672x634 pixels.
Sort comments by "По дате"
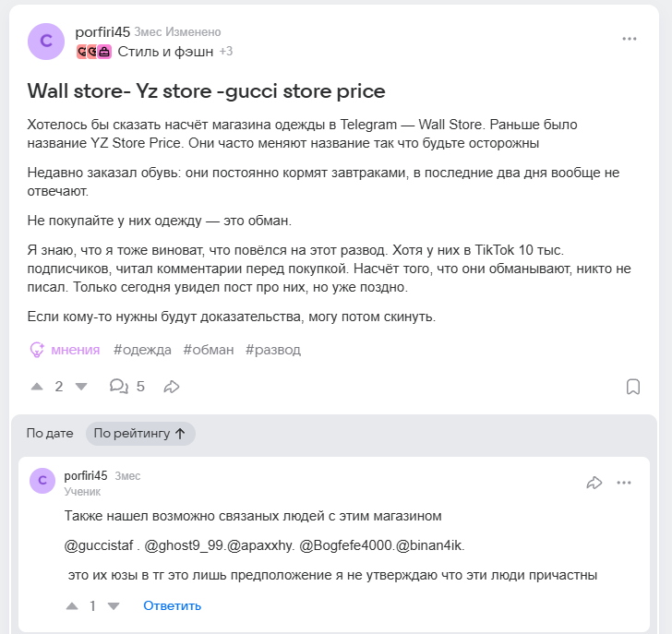pyautogui.click(x=50, y=433)
